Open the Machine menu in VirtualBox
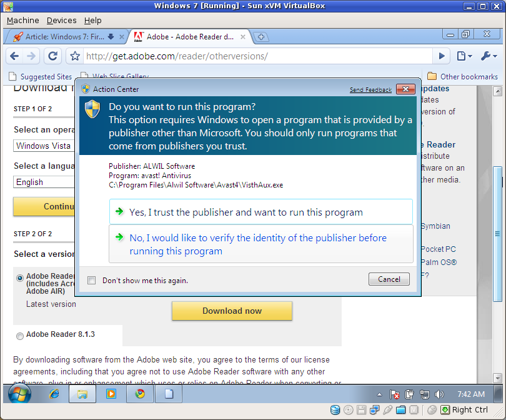Viewport: 506px width, 420px height. click(x=22, y=20)
